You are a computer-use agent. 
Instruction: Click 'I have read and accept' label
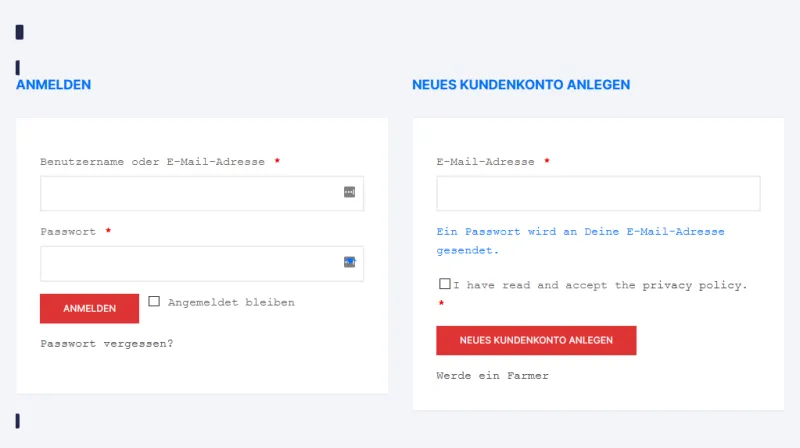pyautogui.click(x=530, y=285)
